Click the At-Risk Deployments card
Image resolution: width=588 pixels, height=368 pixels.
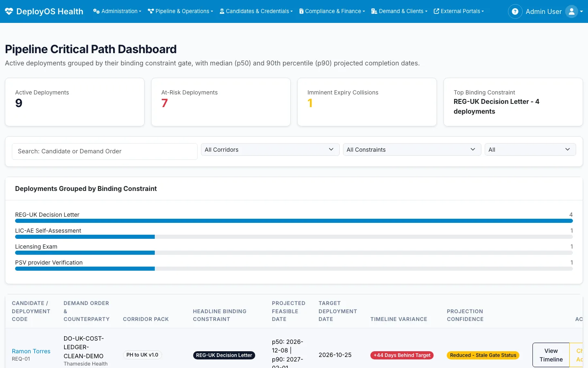221,102
